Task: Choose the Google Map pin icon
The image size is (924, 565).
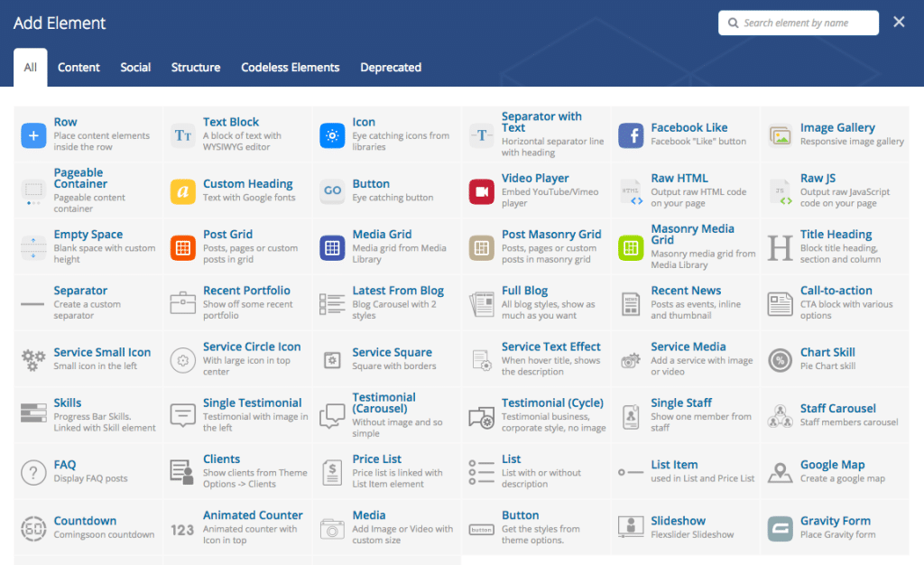Action: [x=778, y=471]
